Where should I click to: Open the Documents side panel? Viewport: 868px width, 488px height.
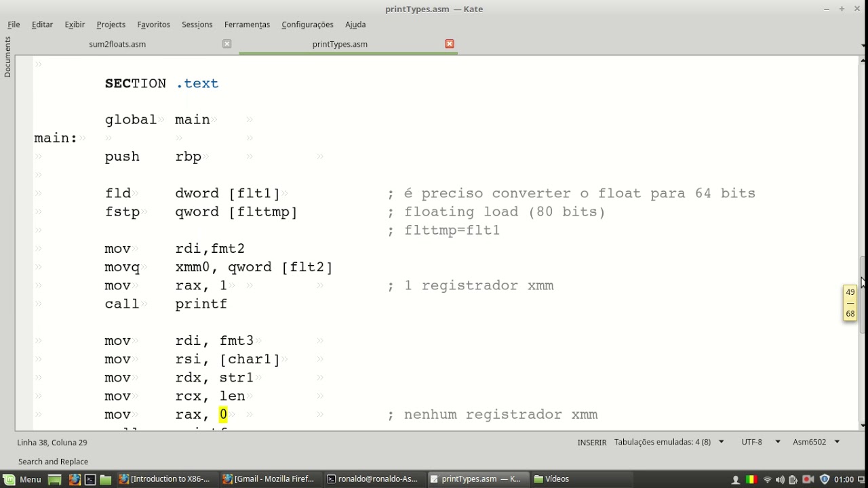coord(7,57)
